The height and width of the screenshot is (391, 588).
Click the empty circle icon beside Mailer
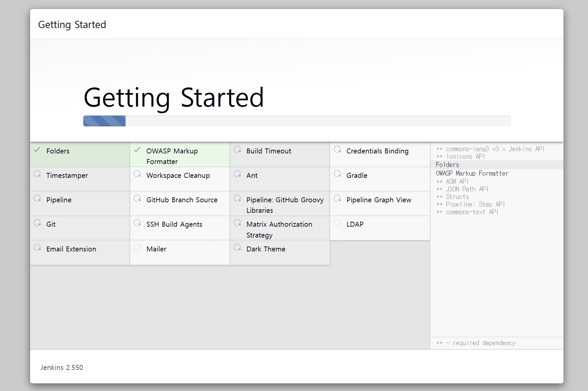[x=137, y=247]
